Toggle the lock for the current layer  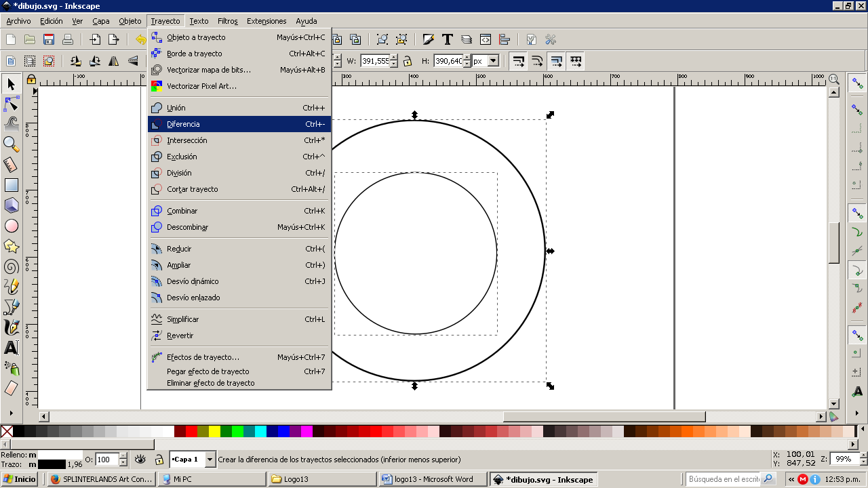(x=159, y=459)
